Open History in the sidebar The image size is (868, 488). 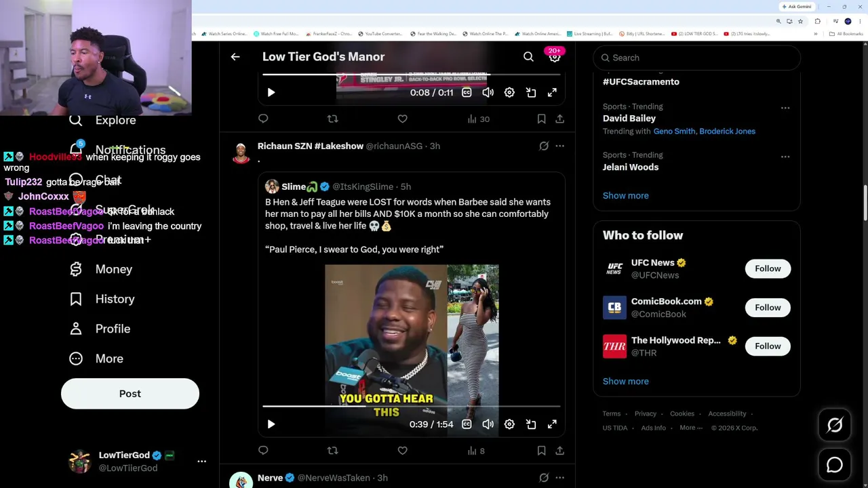click(102, 299)
